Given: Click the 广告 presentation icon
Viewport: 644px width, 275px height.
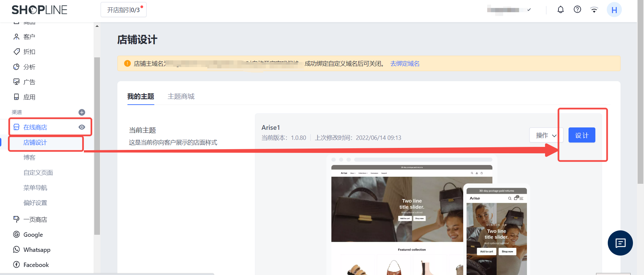Looking at the screenshot, I should 16,82.
